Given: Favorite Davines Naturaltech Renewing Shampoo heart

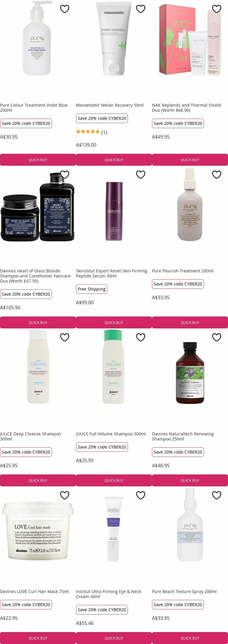Looking at the screenshot, I should click(216, 337).
